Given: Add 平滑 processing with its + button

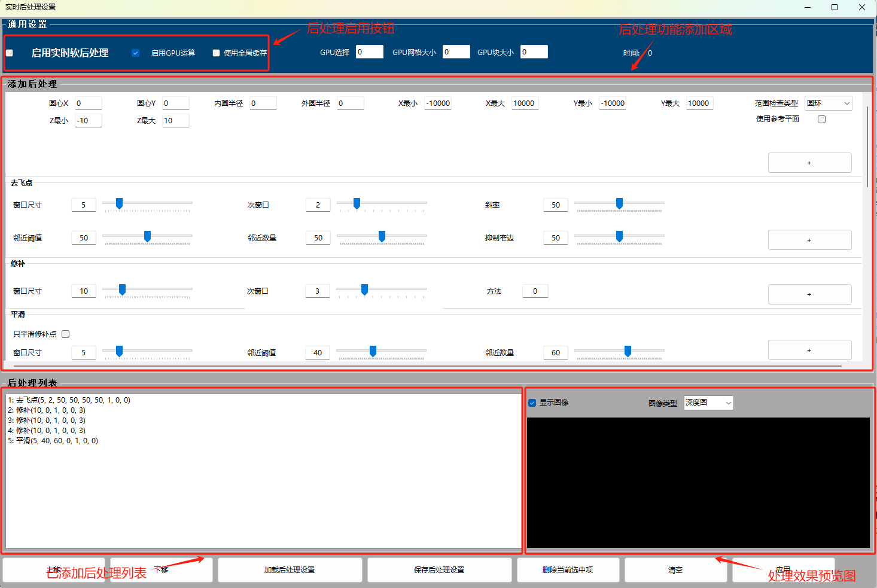Looking at the screenshot, I should [810, 350].
